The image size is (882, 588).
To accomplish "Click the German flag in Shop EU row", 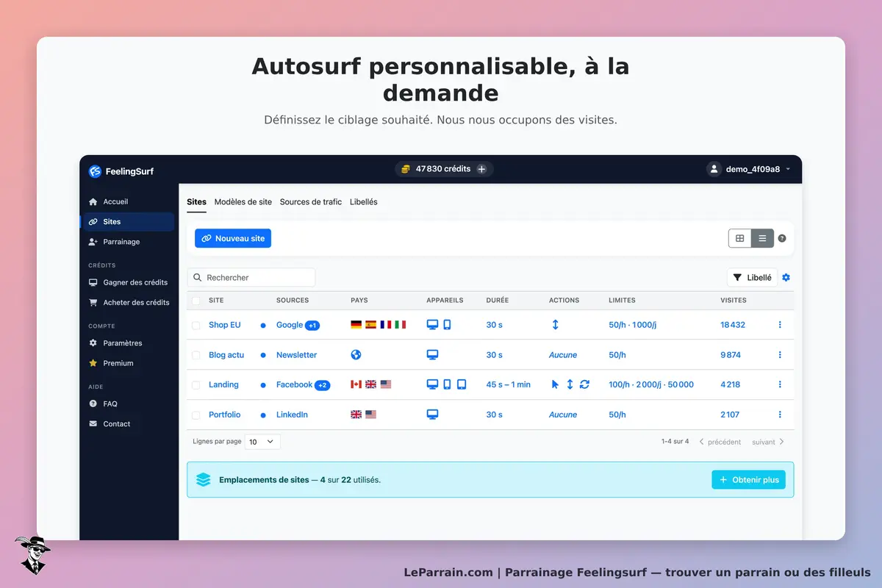I will [356, 325].
